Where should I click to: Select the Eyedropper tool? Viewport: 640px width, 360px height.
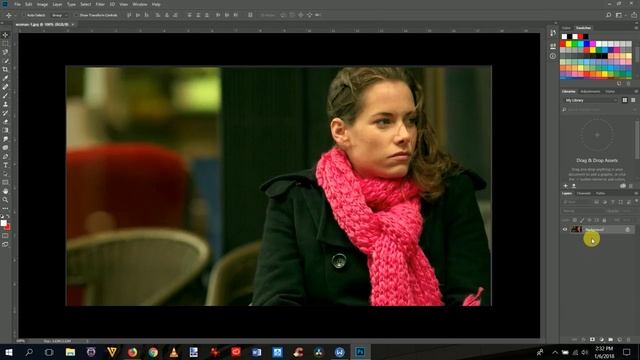pyautogui.click(x=5, y=78)
